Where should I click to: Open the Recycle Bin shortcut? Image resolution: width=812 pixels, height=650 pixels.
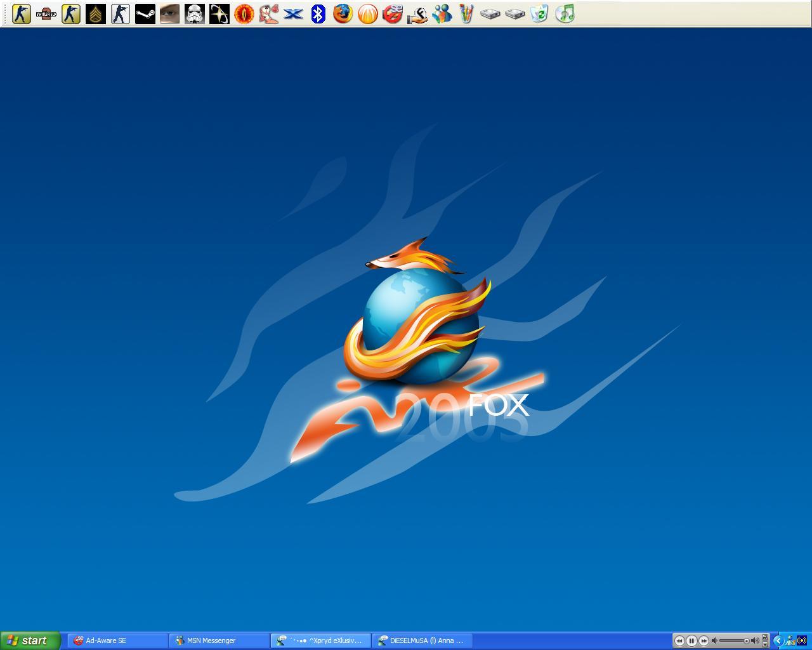click(x=539, y=14)
